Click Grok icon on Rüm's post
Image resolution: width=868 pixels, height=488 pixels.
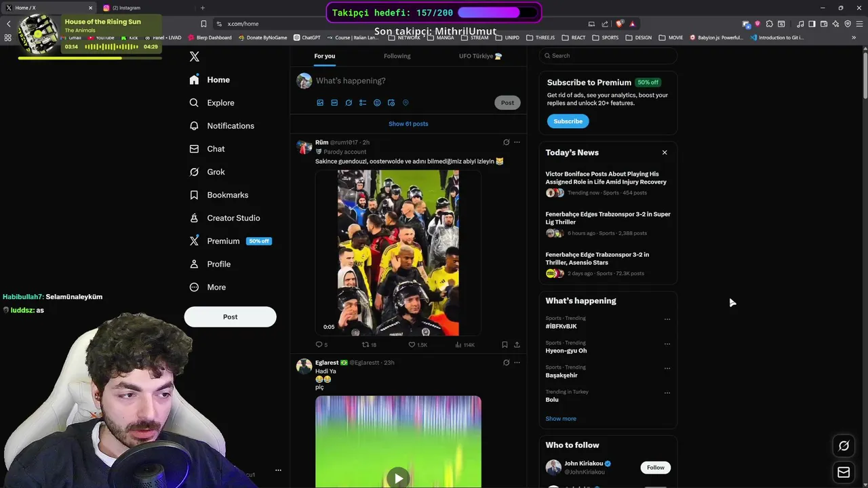click(506, 142)
